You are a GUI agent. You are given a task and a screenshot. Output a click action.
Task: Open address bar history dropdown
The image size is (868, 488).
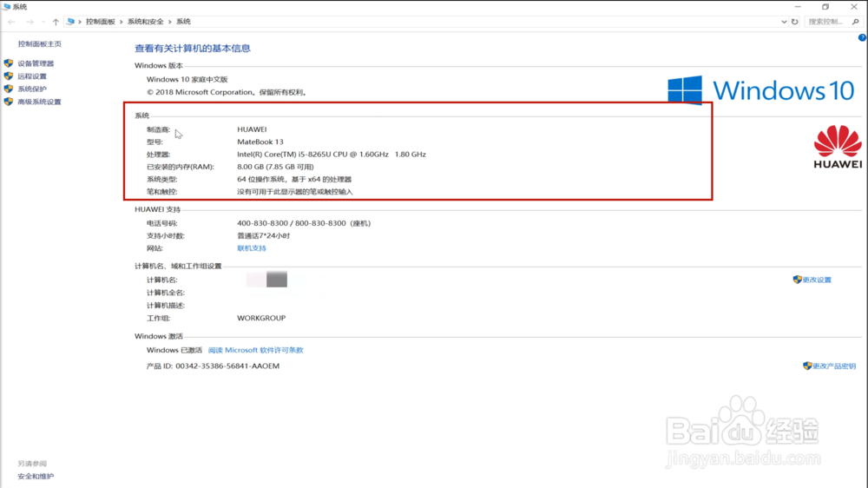click(x=784, y=22)
